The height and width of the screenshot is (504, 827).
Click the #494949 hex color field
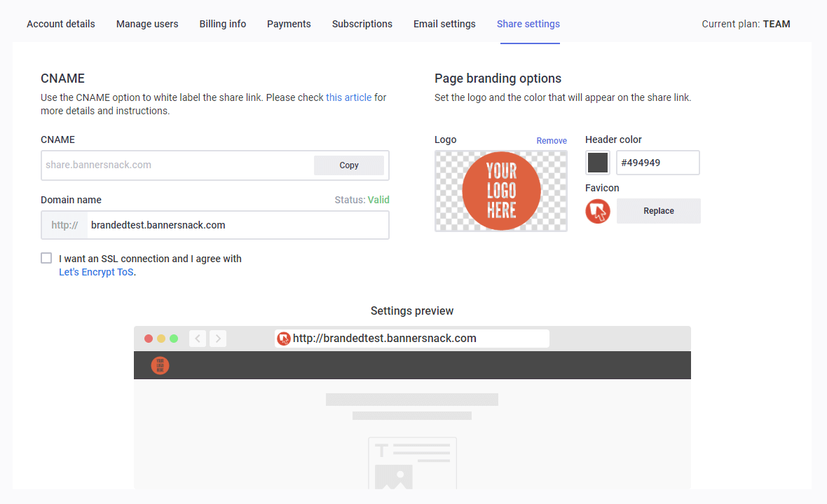[x=657, y=163]
